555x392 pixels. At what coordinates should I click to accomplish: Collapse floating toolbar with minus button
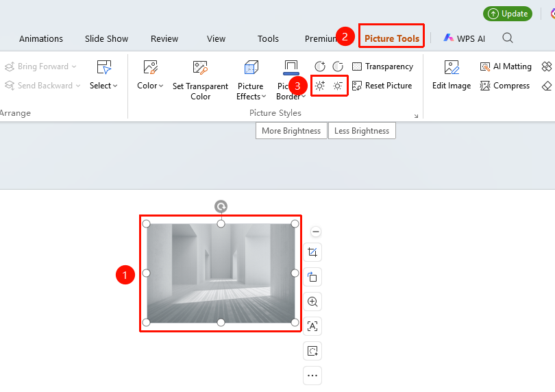pos(315,232)
